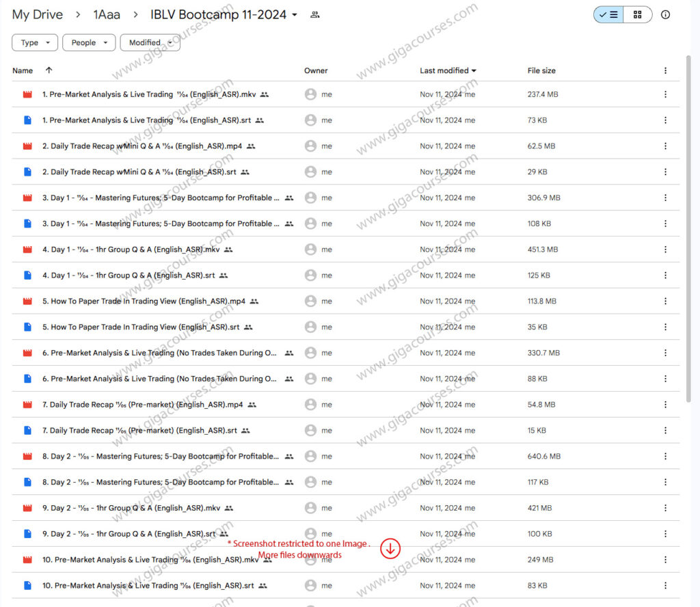Click the View details info icon

[x=665, y=14]
